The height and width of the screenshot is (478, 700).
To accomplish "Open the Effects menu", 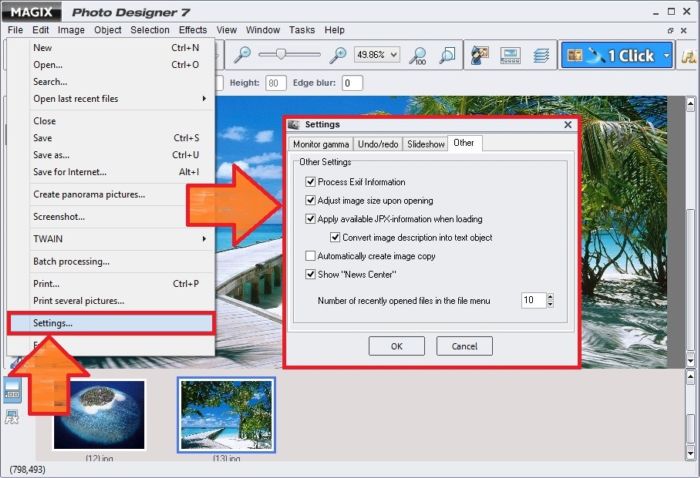I will (193, 30).
